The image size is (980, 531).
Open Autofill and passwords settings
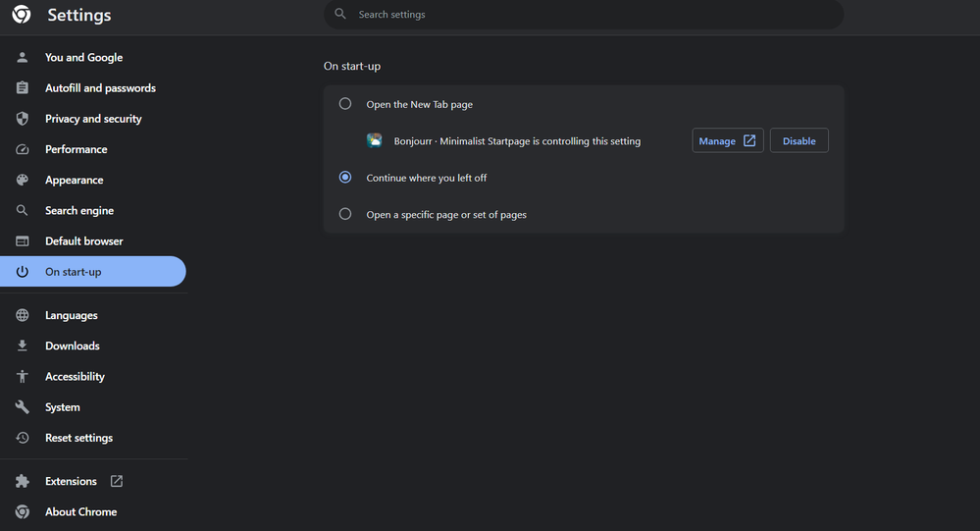point(100,88)
